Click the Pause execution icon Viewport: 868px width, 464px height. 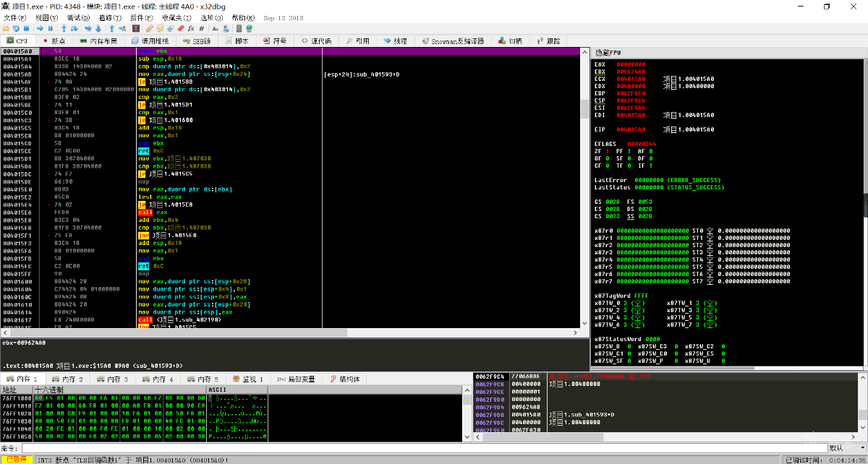(x=51, y=28)
